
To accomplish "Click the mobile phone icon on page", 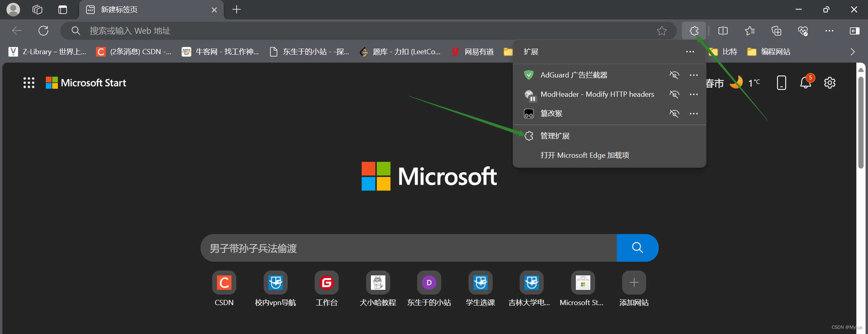I will coord(782,83).
